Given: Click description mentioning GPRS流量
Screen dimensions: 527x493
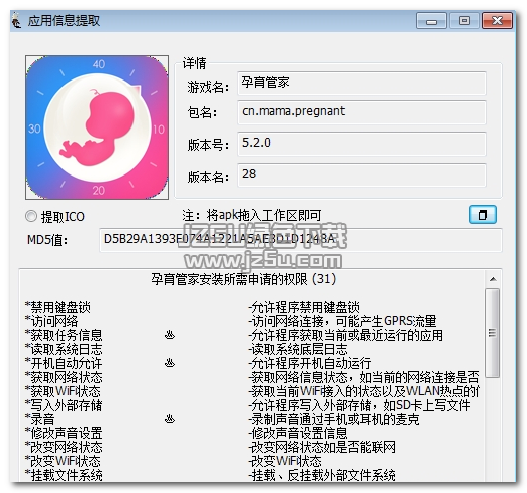Looking at the screenshot, I should point(342,321).
